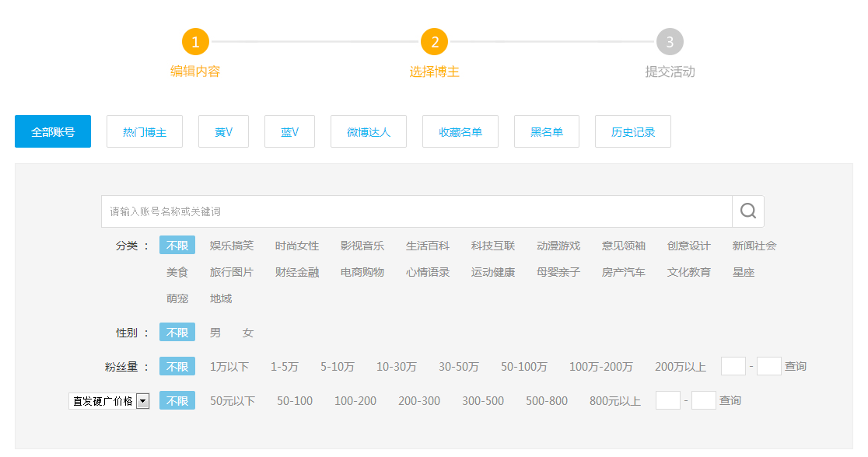Image resolution: width=868 pixels, height=457 pixels.
Task: Pick the 800元以上 price range
Action: (x=615, y=401)
